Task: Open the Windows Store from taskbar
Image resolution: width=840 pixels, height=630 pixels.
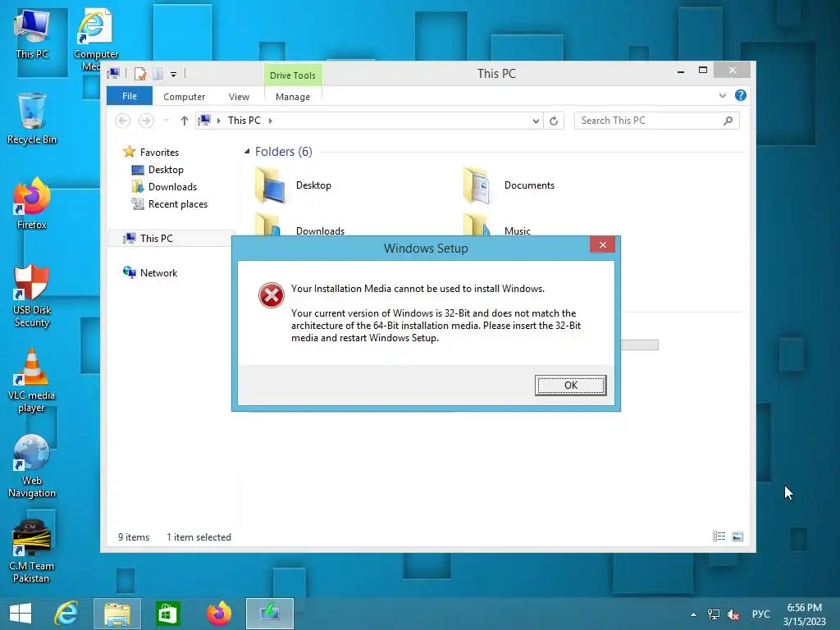Action: click(x=167, y=614)
